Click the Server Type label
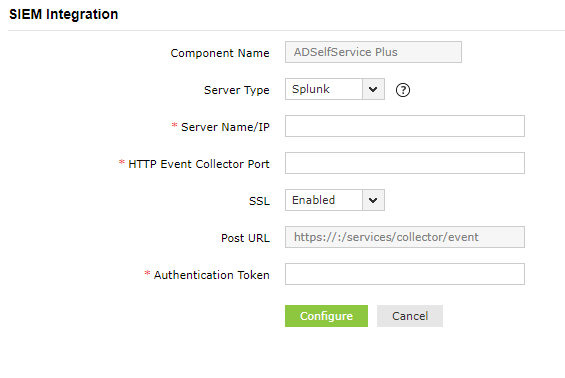Screen dimensions: 565x378 click(237, 90)
